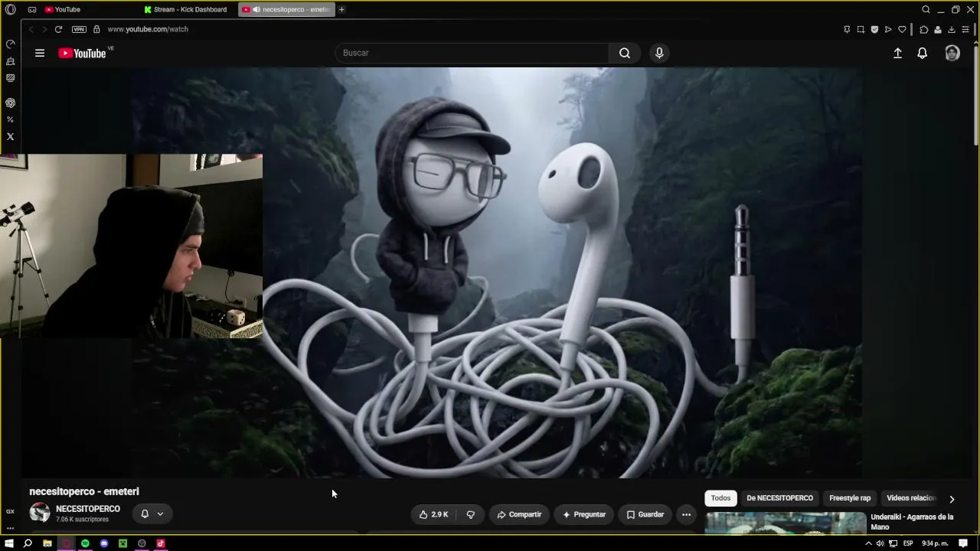
Task: Click the Buscar search field
Action: (472, 53)
